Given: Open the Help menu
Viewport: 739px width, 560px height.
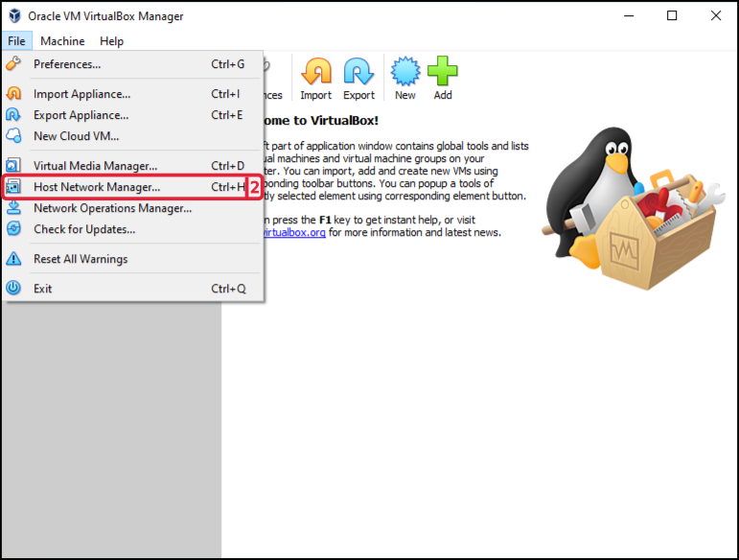Looking at the screenshot, I should click(112, 41).
